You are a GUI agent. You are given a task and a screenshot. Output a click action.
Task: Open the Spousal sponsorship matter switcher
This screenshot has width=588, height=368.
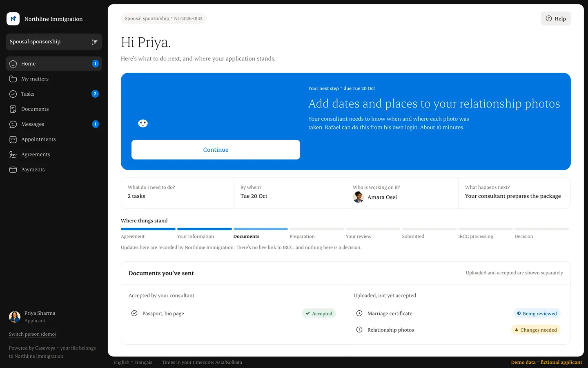(x=54, y=42)
